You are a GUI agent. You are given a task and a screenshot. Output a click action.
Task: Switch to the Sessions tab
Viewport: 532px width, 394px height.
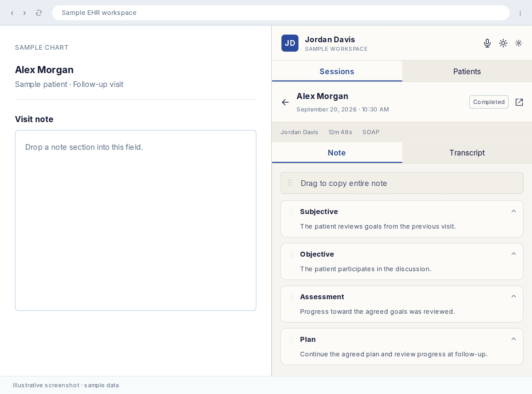click(x=337, y=71)
